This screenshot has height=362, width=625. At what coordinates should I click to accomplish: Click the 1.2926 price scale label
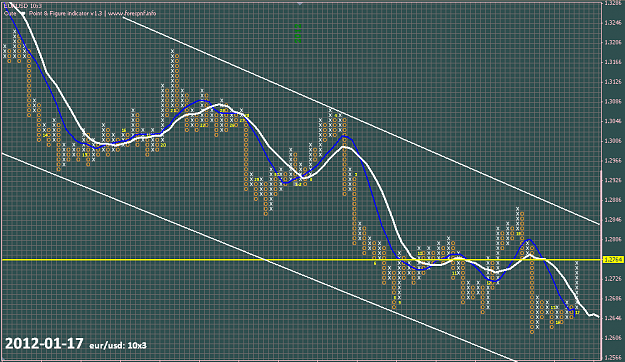(x=613, y=181)
